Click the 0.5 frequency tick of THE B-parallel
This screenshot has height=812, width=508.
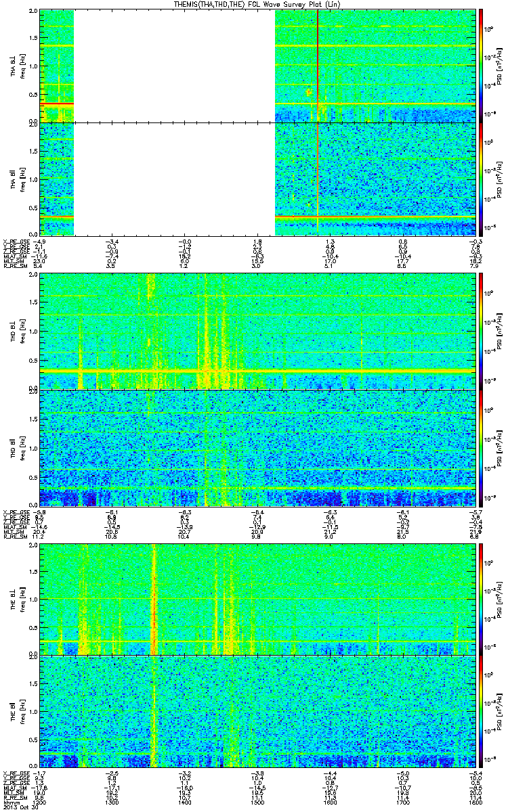(33, 740)
